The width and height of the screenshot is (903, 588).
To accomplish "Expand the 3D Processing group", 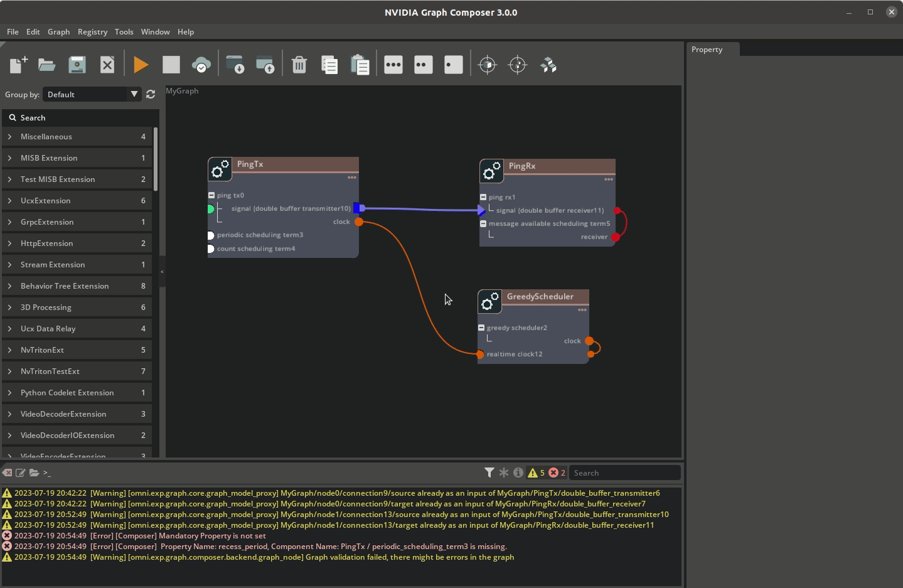I will click(x=78, y=307).
